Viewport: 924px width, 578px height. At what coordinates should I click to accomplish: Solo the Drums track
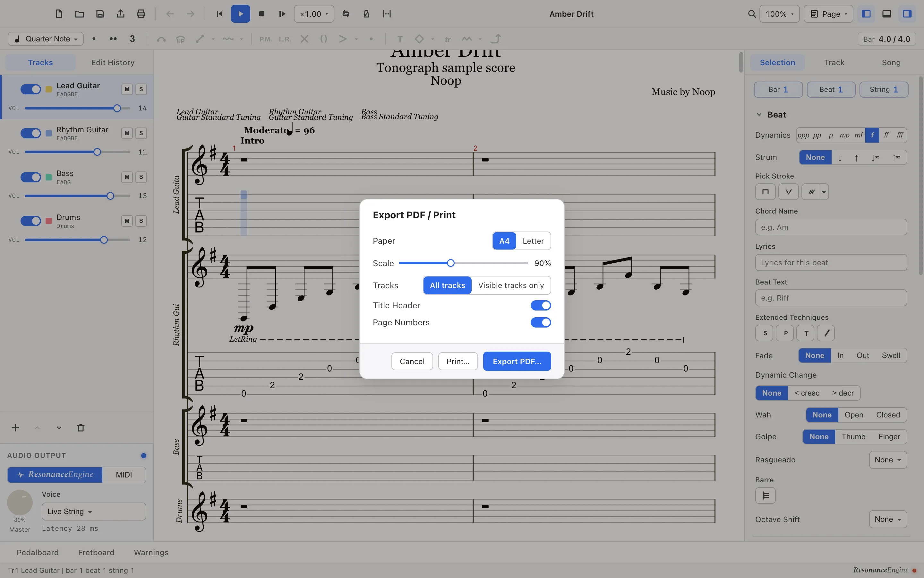141,221
